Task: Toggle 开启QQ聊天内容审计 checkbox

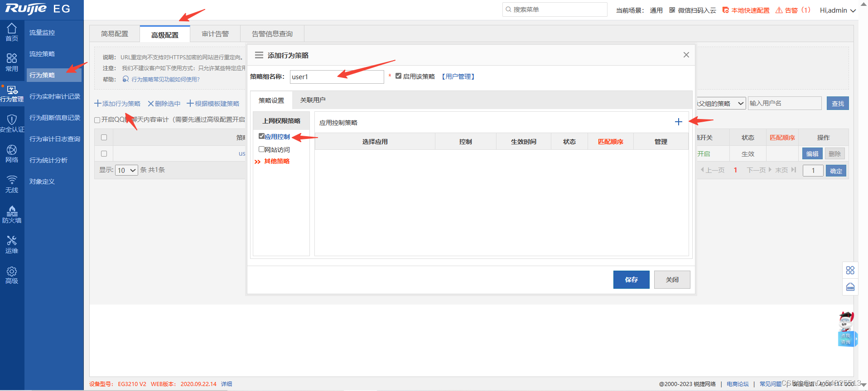Action: [97, 120]
